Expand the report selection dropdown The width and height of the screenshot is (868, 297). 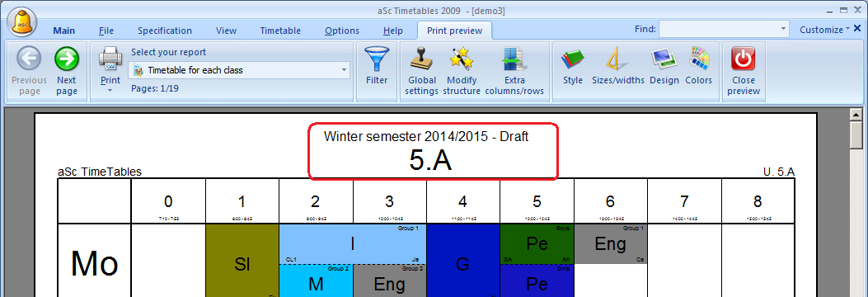click(x=344, y=70)
